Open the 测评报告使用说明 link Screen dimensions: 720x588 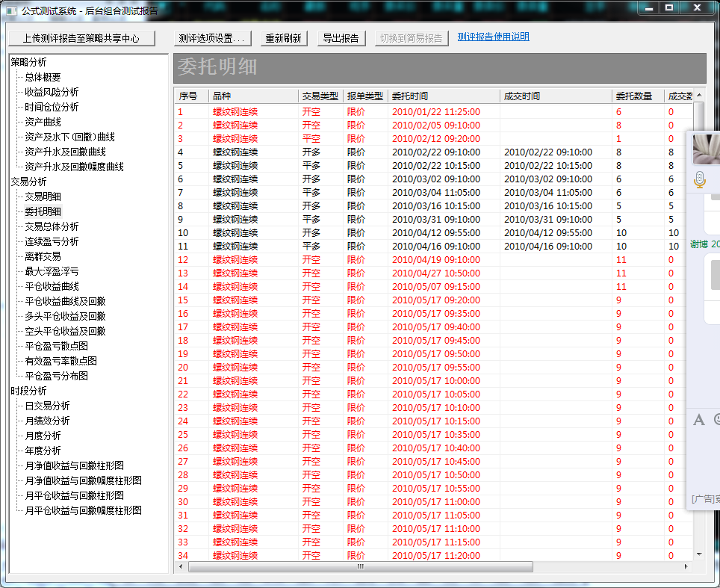[493, 37]
